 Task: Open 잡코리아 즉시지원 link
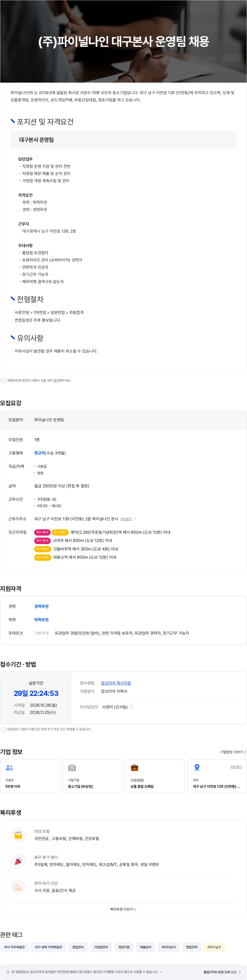[x=116, y=683]
